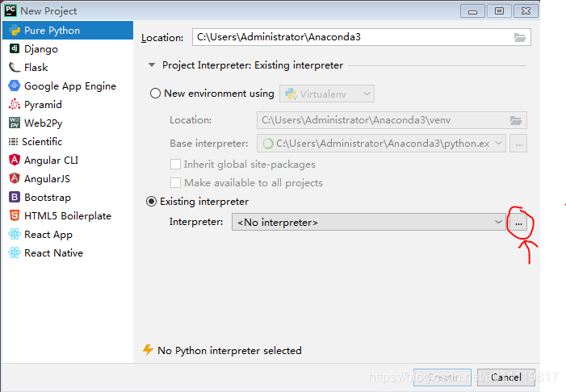566x392 pixels.
Task: Open the Virtualenv environment type dropdown
Action: pyautogui.click(x=327, y=94)
